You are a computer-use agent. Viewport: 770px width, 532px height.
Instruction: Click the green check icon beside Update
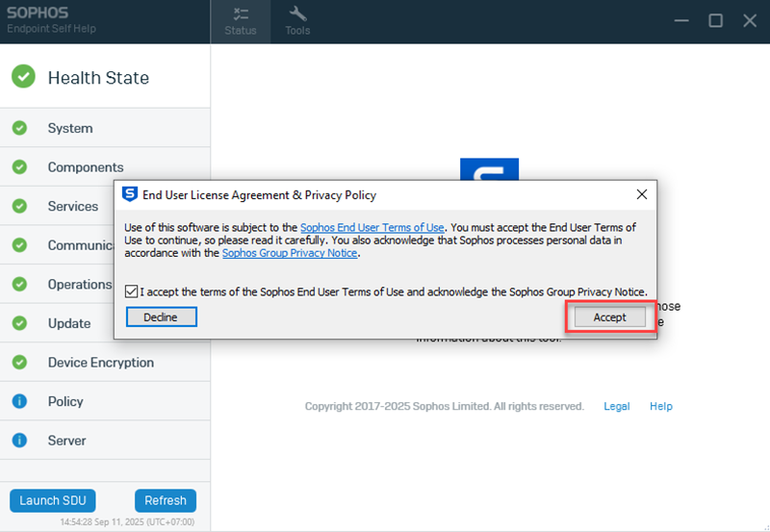19,323
